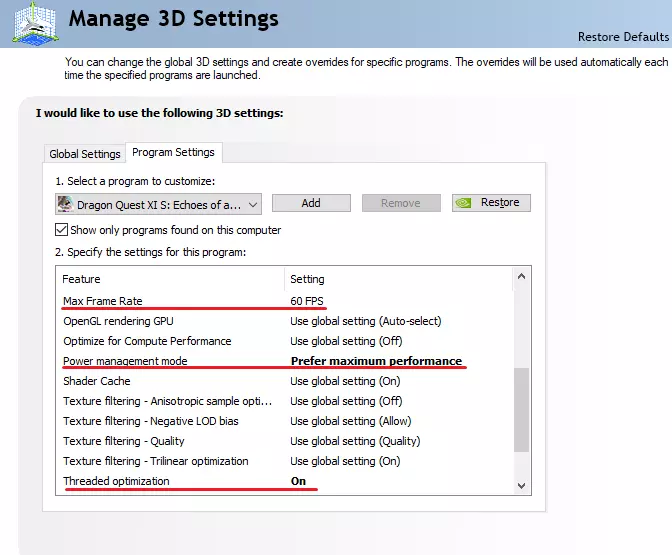
Task: Switch to the Global Settings tab
Action: pyautogui.click(x=85, y=154)
